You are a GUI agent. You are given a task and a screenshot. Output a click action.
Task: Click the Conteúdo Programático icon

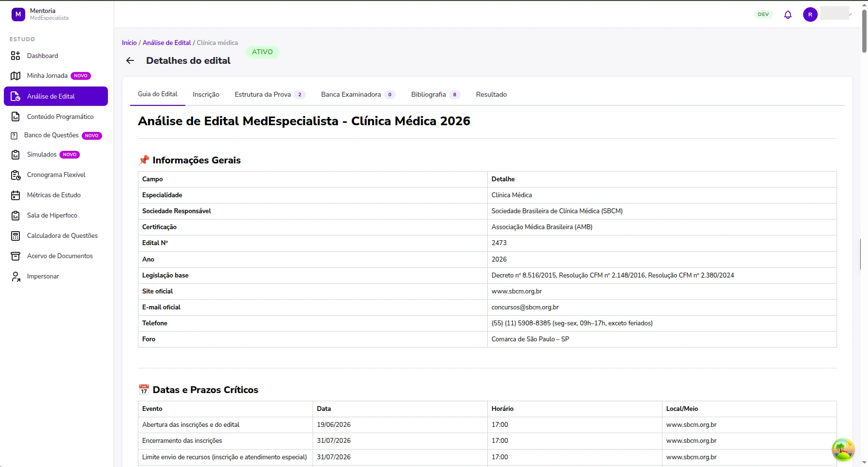pos(15,117)
